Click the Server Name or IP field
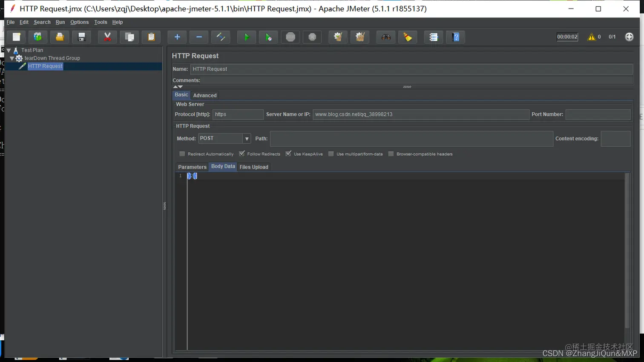Image resolution: width=644 pixels, height=362 pixels. click(421, 114)
